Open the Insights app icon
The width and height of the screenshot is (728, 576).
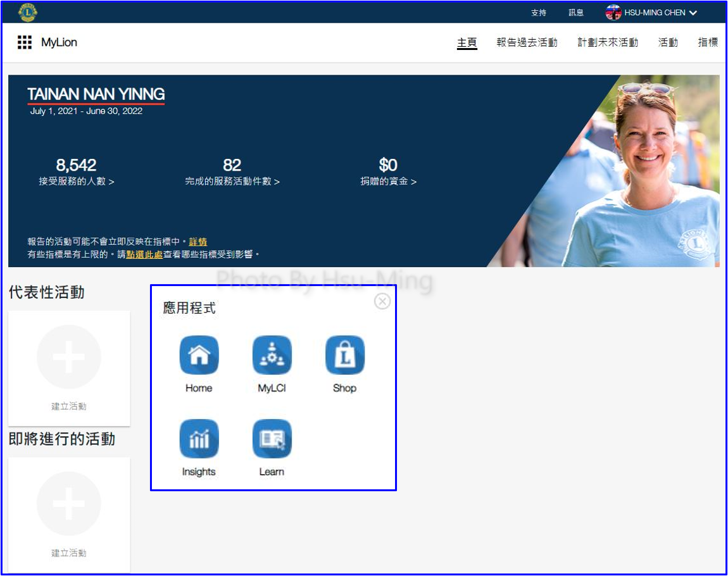pyautogui.click(x=199, y=439)
